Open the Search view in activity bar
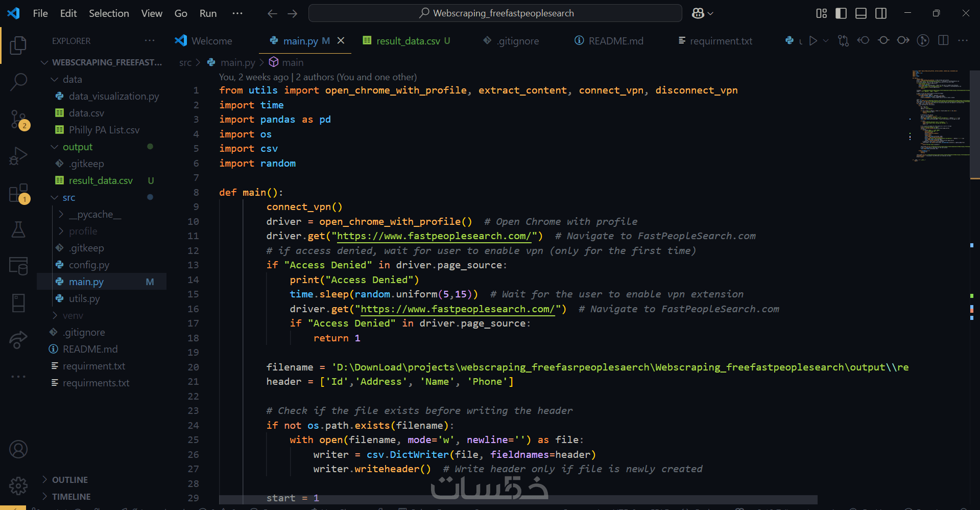 pos(18,82)
